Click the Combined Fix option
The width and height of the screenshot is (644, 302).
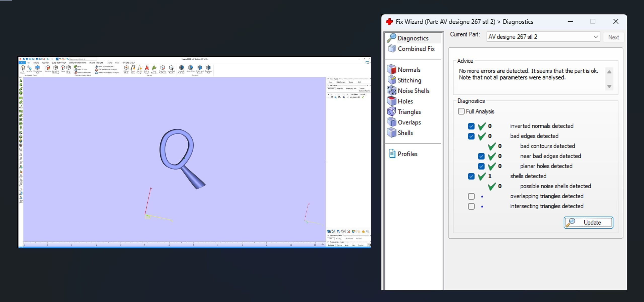tap(416, 49)
